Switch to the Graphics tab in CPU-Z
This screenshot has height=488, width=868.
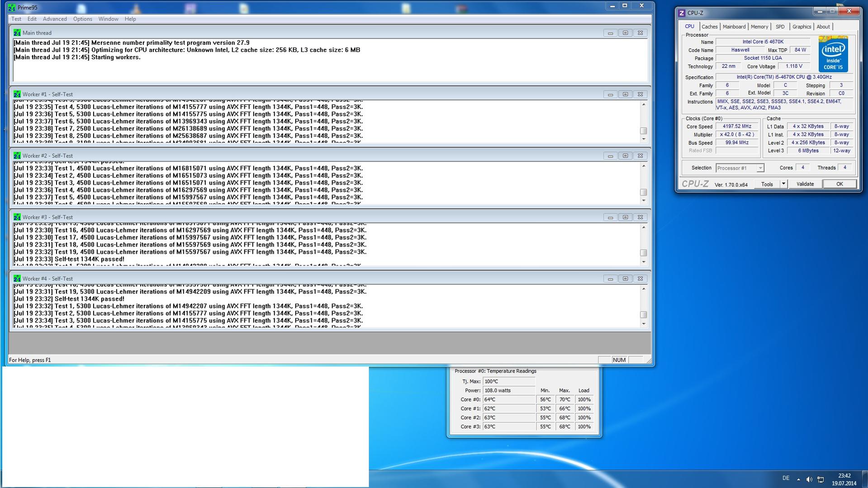pyautogui.click(x=802, y=27)
